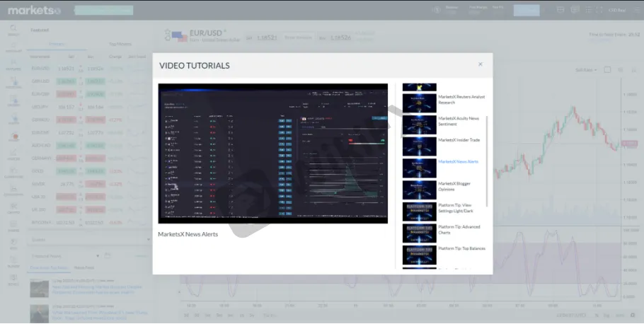Image resolution: width=644 pixels, height=324 pixels.
Task: Open Alerts in the left sidebar
Action: pos(13,119)
